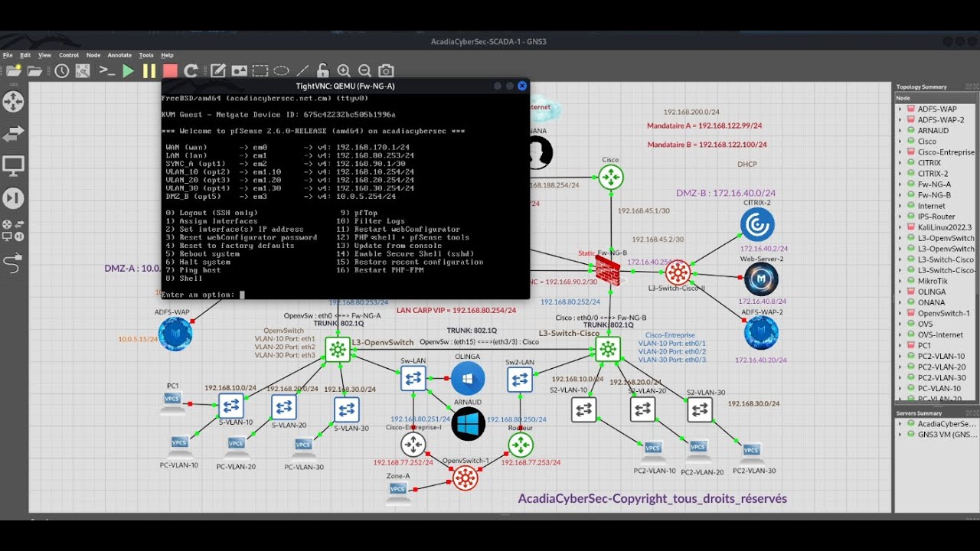Screen dimensions: 980x551
Task: Toggle the lock items padlock icon
Action: click(x=323, y=71)
